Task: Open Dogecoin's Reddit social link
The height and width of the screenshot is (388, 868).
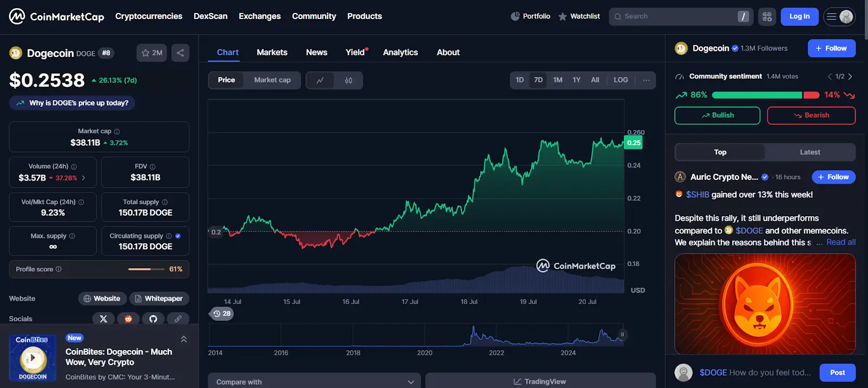Action: [129, 319]
